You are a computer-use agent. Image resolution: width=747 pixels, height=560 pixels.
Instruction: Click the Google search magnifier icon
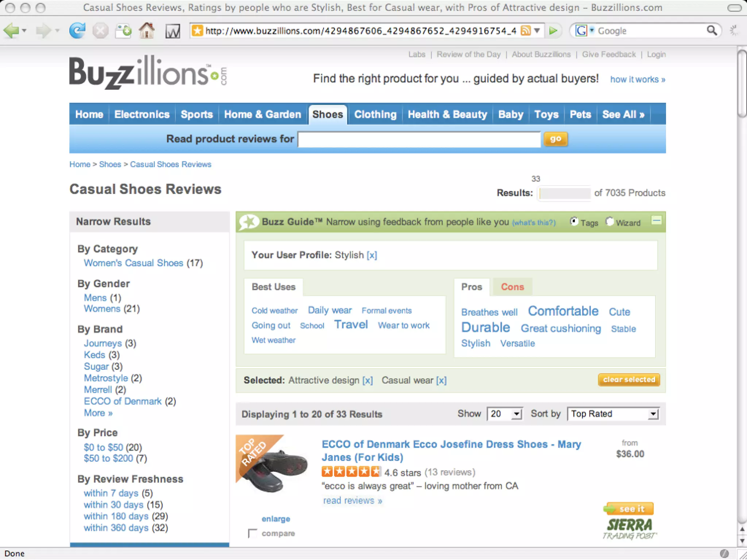pos(712,30)
